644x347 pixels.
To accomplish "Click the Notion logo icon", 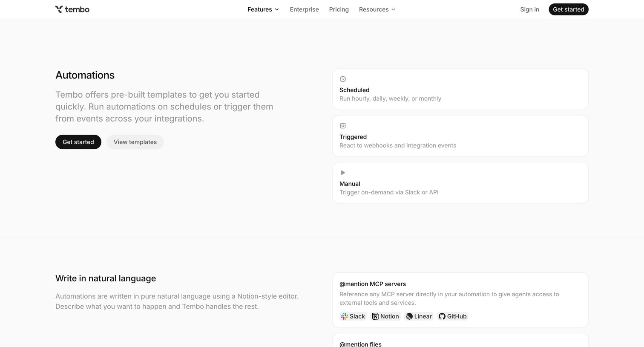I will pyautogui.click(x=375, y=316).
